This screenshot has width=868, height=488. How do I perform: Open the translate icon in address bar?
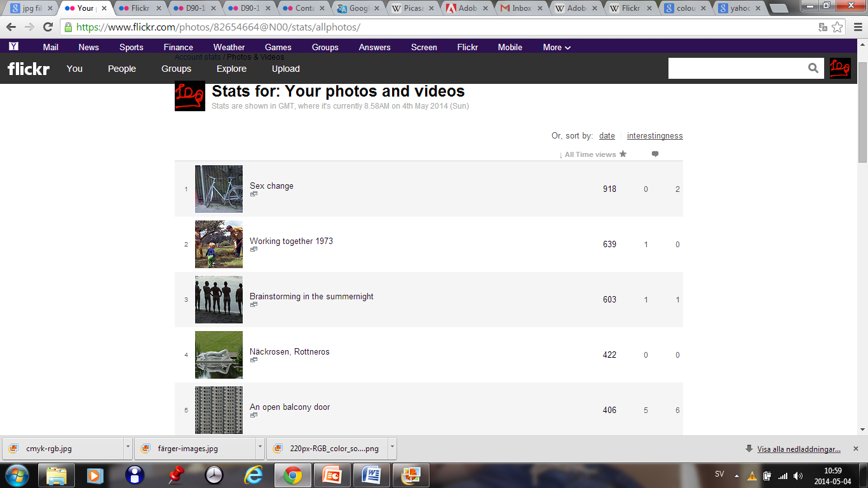pyautogui.click(x=823, y=27)
